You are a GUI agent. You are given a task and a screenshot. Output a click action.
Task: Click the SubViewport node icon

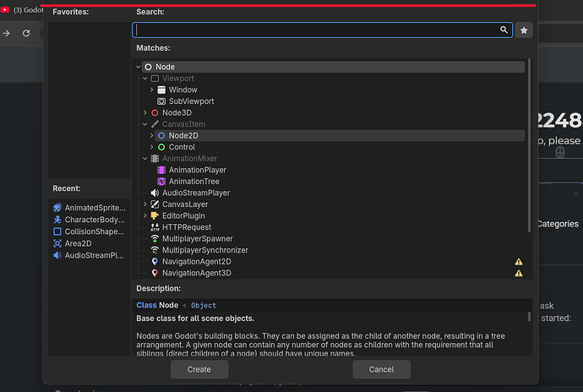(161, 101)
